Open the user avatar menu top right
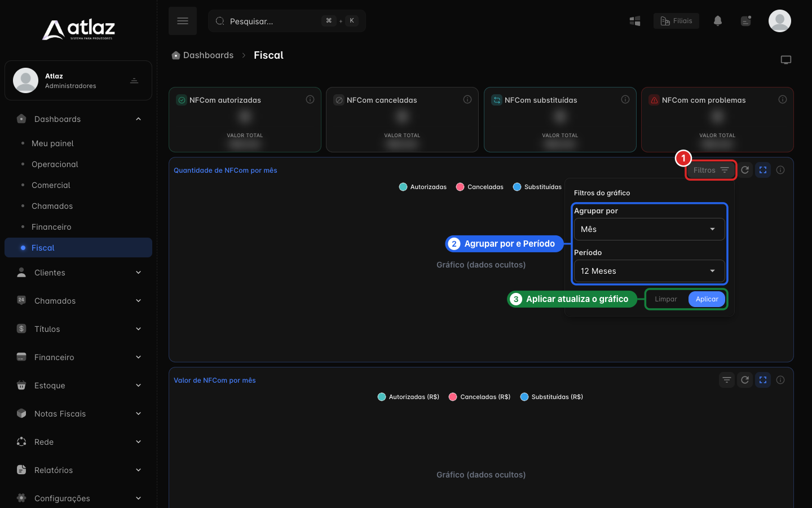Screen dimensions: 812x508 [x=780, y=21]
